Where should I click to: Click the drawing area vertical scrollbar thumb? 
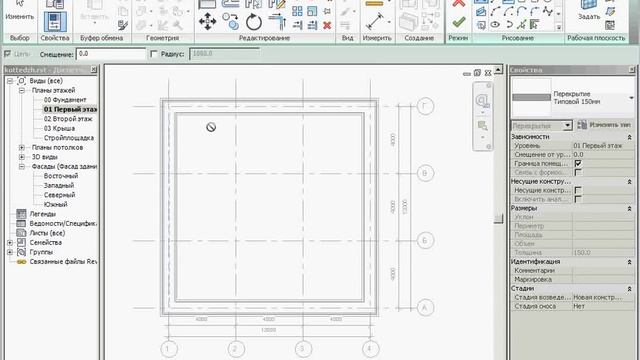498,218
